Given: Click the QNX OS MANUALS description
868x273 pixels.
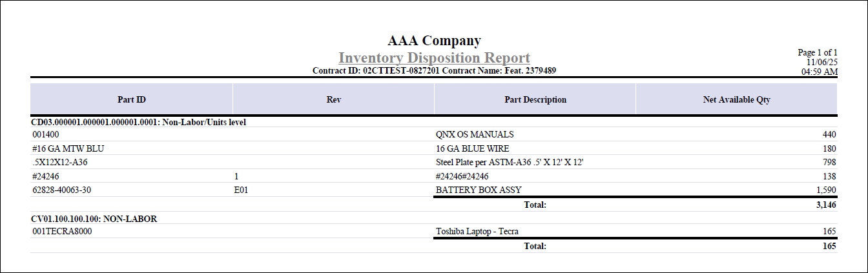Looking at the screenshot, I should coord(475,134).
